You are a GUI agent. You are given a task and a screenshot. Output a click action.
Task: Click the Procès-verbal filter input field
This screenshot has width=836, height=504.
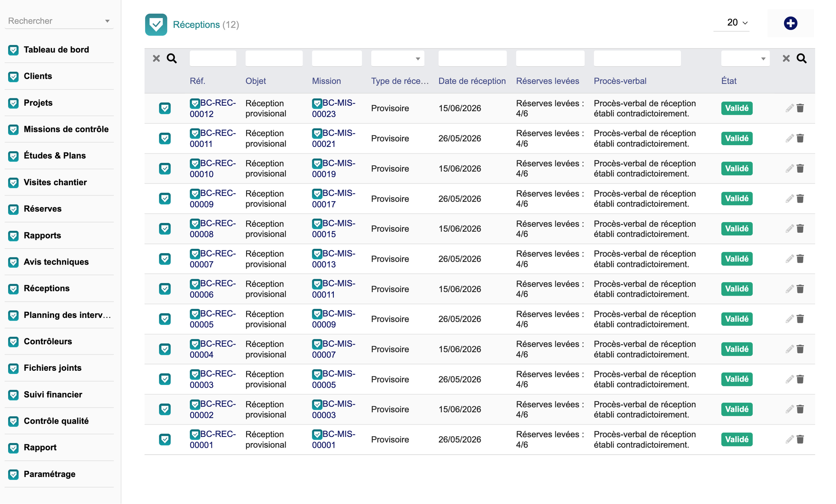pyautogui.click(x=637, y=58)
